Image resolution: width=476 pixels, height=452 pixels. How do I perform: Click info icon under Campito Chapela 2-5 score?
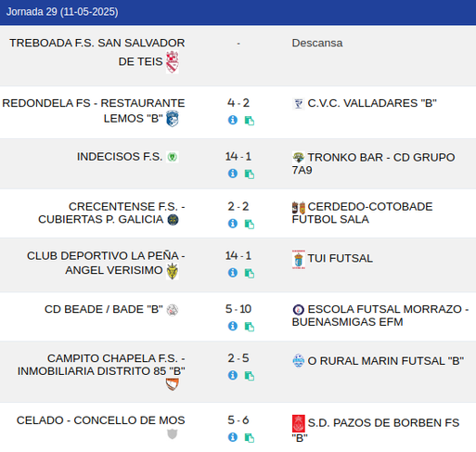[233, 375]
